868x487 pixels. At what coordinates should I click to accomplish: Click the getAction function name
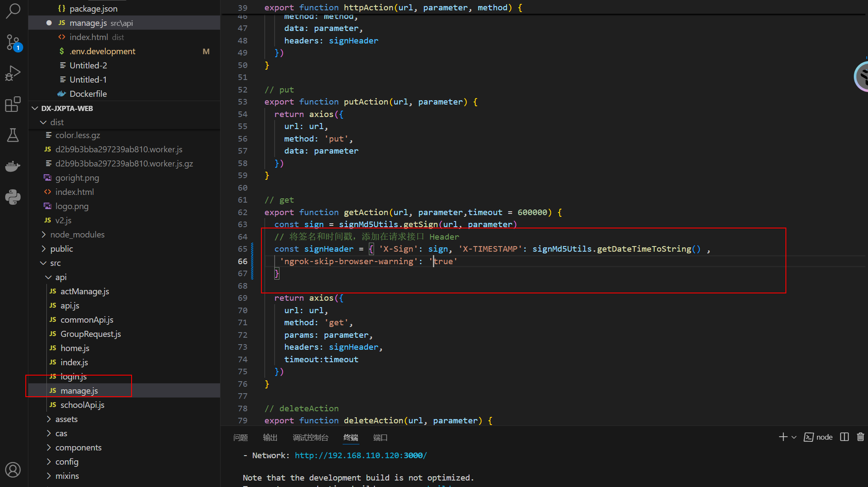(366, 212)
